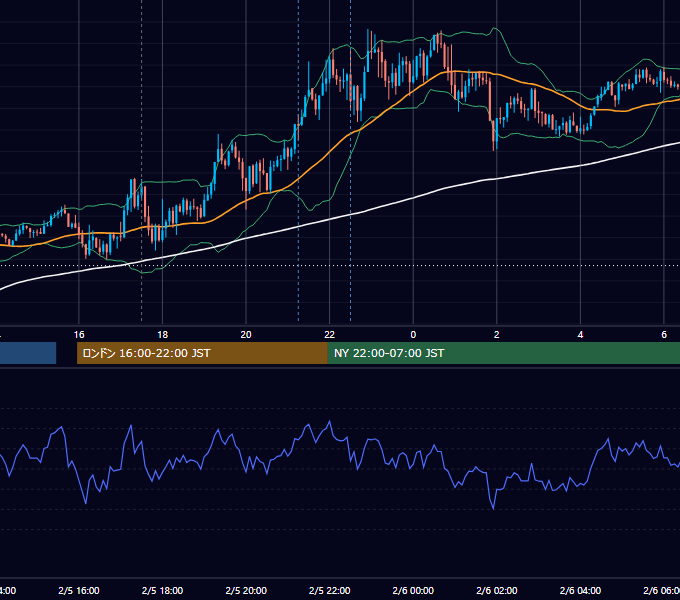Click the '22' hour label on price chart axis

point(330,335)
